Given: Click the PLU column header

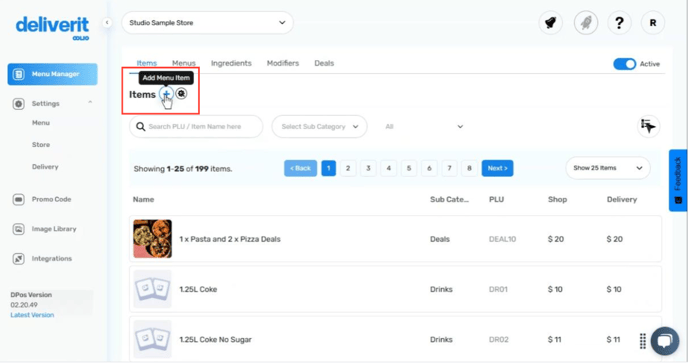Looking at the screenshot, I should tap(496, 199).
